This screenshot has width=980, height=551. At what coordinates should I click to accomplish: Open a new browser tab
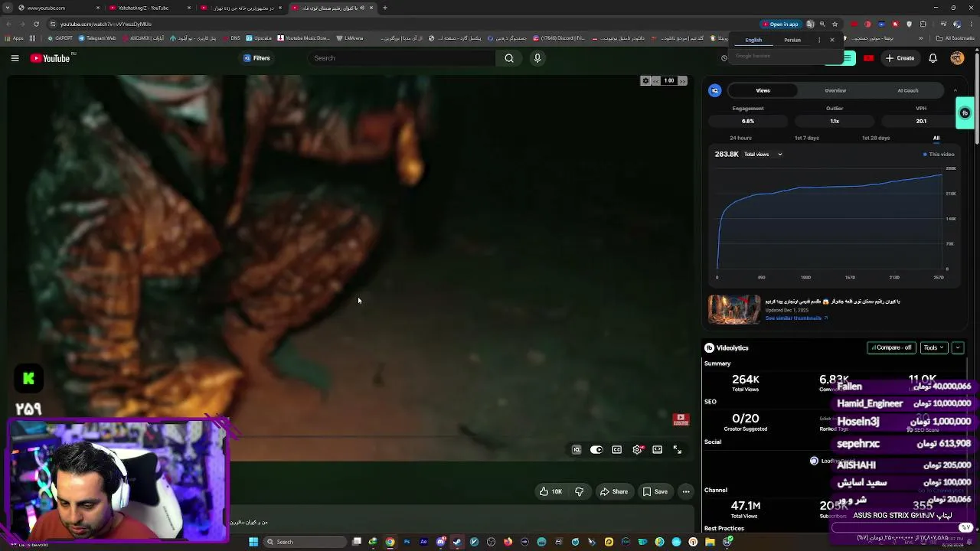click(x=385, y=8)
